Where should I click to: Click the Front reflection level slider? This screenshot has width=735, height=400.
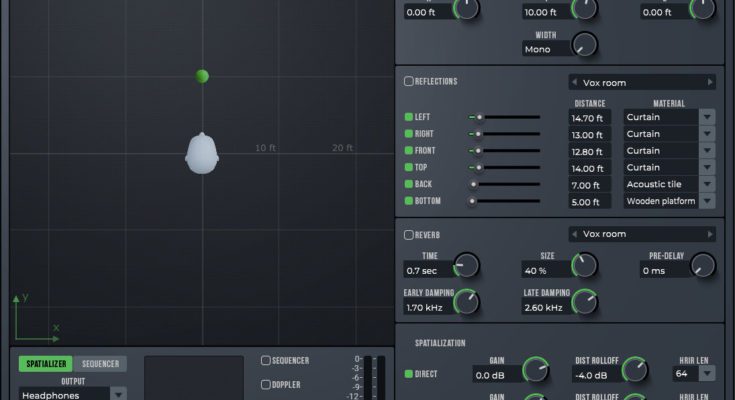tap(505, 151)
